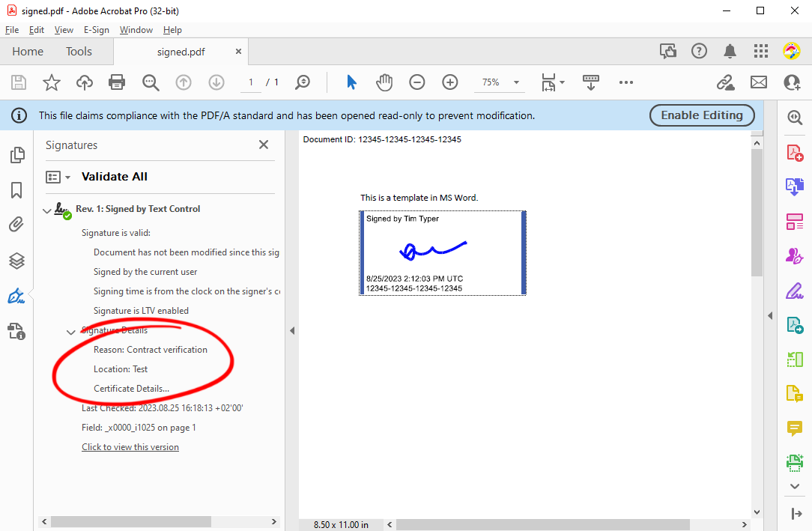
Task: Click to view this version link
Action: pos(130,447)
